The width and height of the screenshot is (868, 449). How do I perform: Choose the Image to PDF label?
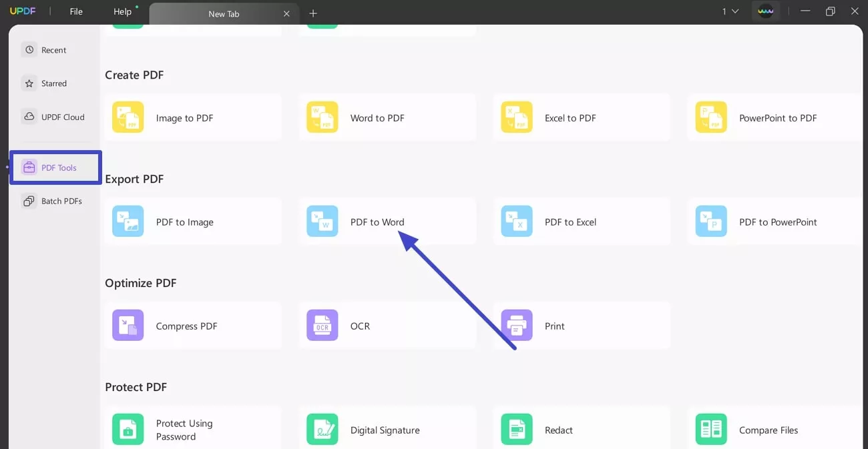click(x=185, y=118)
